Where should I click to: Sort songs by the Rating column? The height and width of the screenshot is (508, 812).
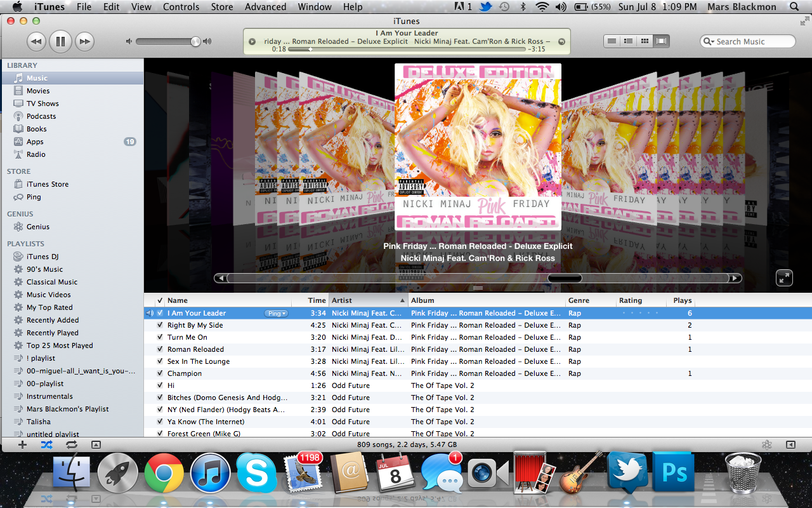click(x=643, y=300)
